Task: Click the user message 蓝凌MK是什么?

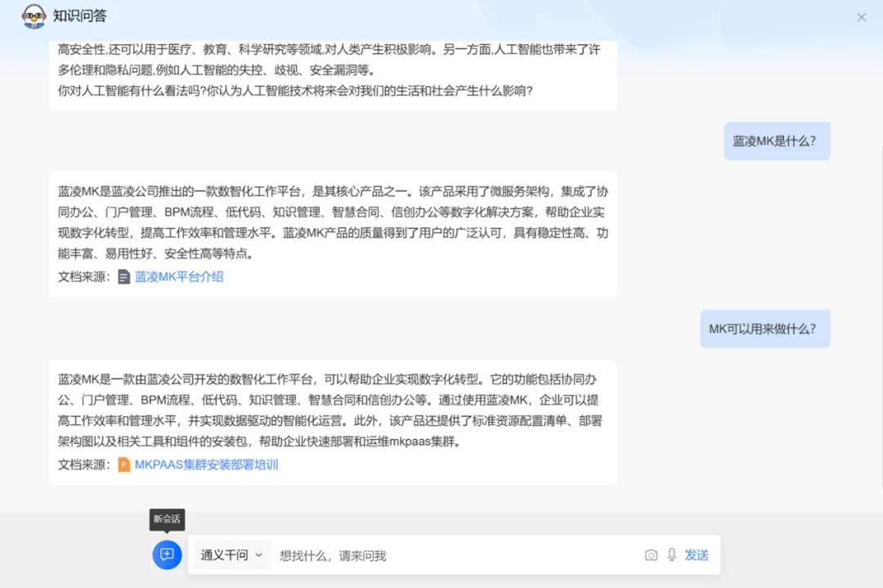Action: click(777, 141)
